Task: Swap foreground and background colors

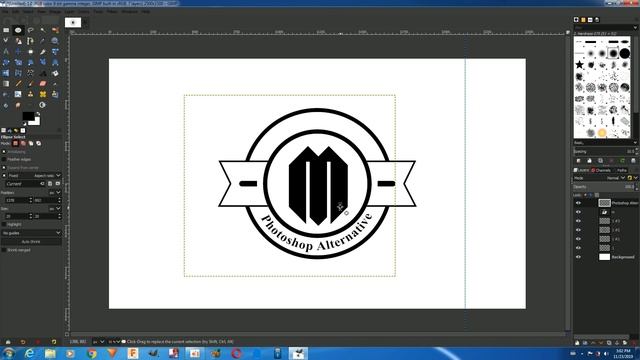Action: (x=38, y=114)
